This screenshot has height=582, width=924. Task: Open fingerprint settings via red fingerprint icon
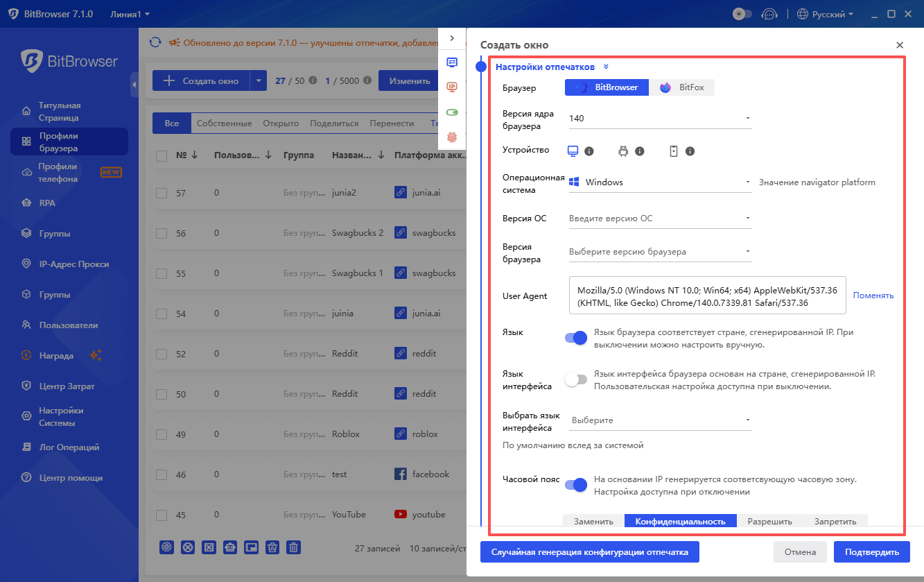pos(453,137)
